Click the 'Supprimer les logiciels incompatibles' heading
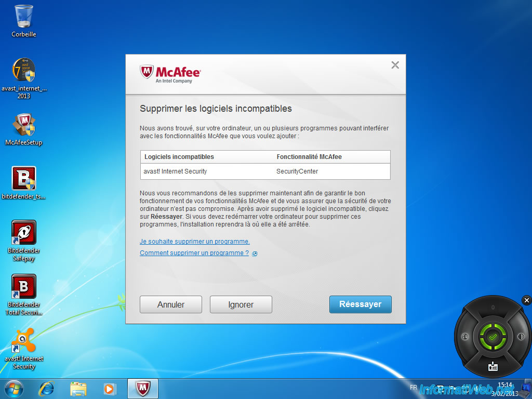The height and width of the screenshot is (399, 532). pos(216,109)
